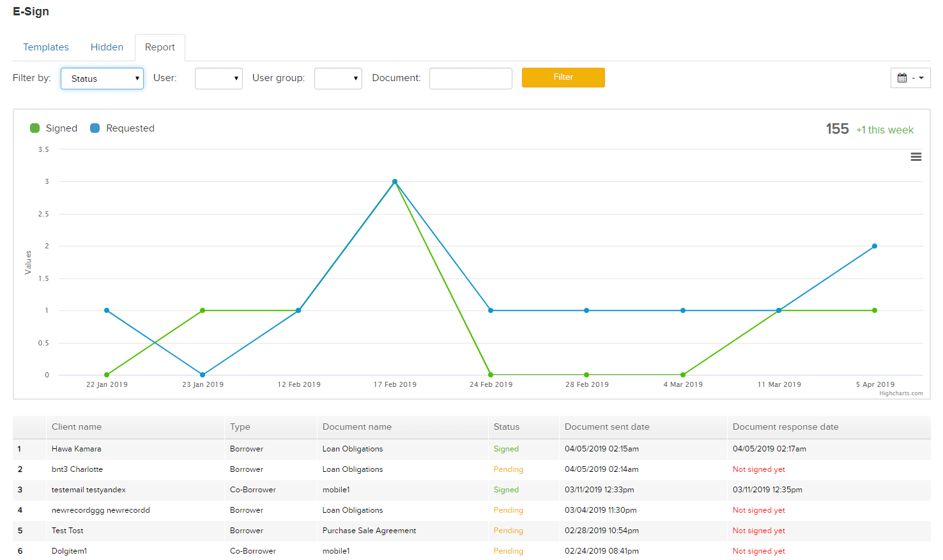Focus the Document filter text field
The image size is (943, 560).
click(471, 79)
